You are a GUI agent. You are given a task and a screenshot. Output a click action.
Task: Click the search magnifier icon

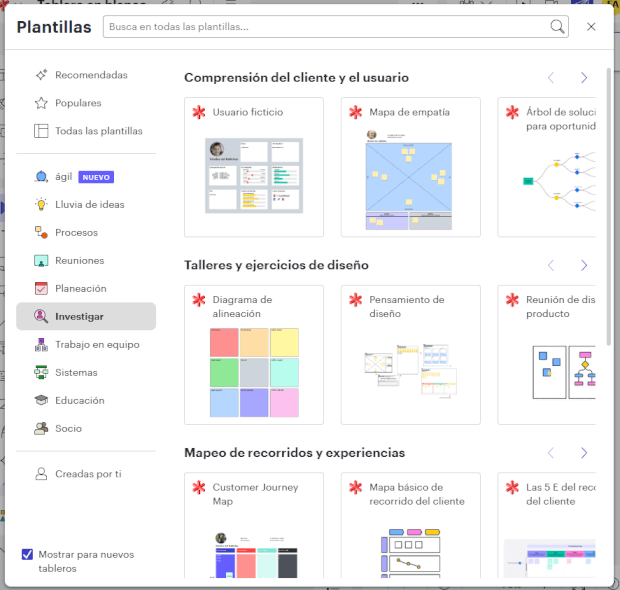click(x=557, y=27)
